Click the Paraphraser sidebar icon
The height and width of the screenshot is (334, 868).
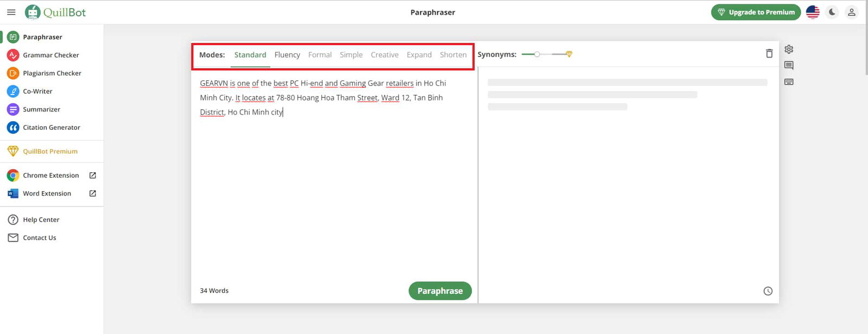pyautogui.click(x=13, y=37)
